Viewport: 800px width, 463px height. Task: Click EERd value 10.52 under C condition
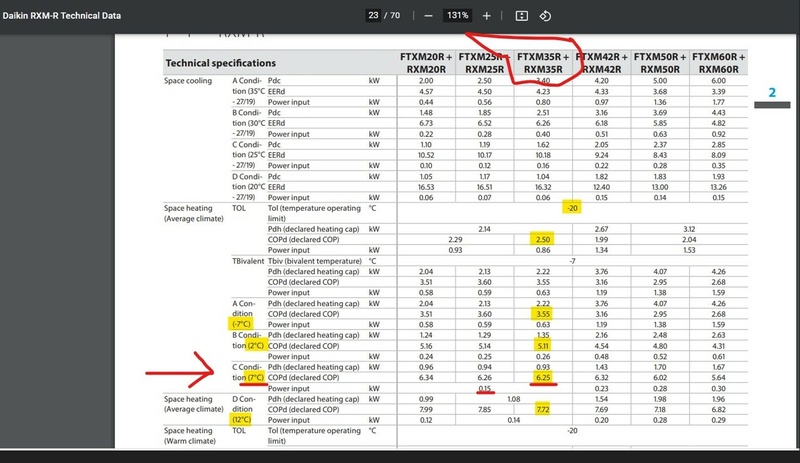click(x=426, y=155)
